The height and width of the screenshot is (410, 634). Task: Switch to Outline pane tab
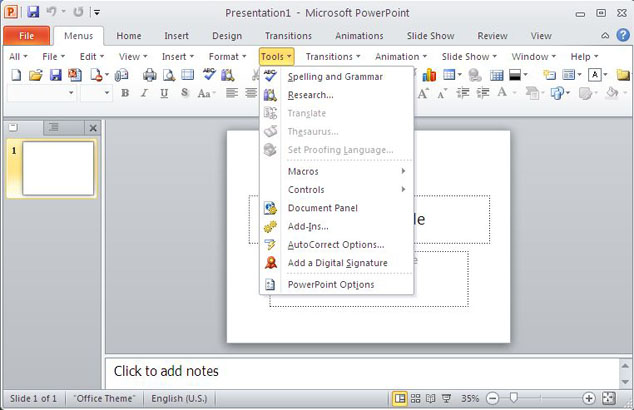pos(53,128)
